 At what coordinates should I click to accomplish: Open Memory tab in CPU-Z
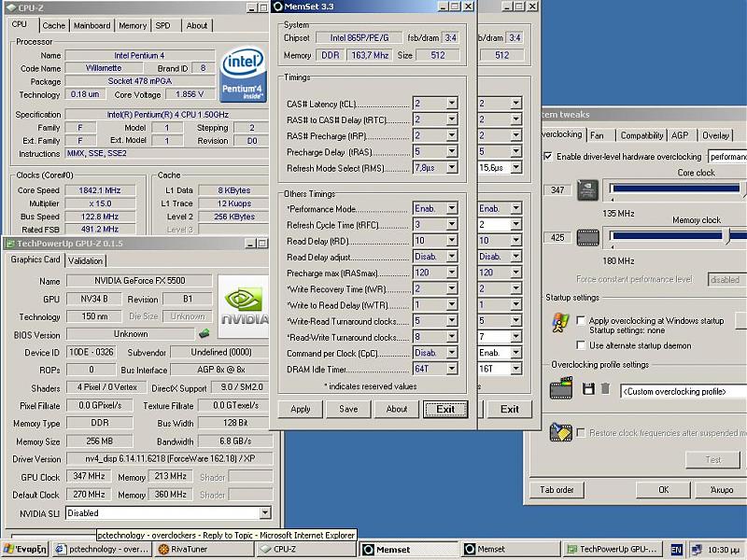tap(133, 26)
